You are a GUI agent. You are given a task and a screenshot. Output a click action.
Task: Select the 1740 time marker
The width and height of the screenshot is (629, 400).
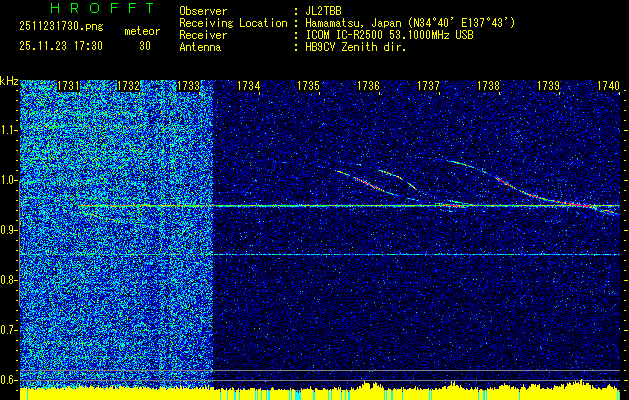tap(608, 87)
